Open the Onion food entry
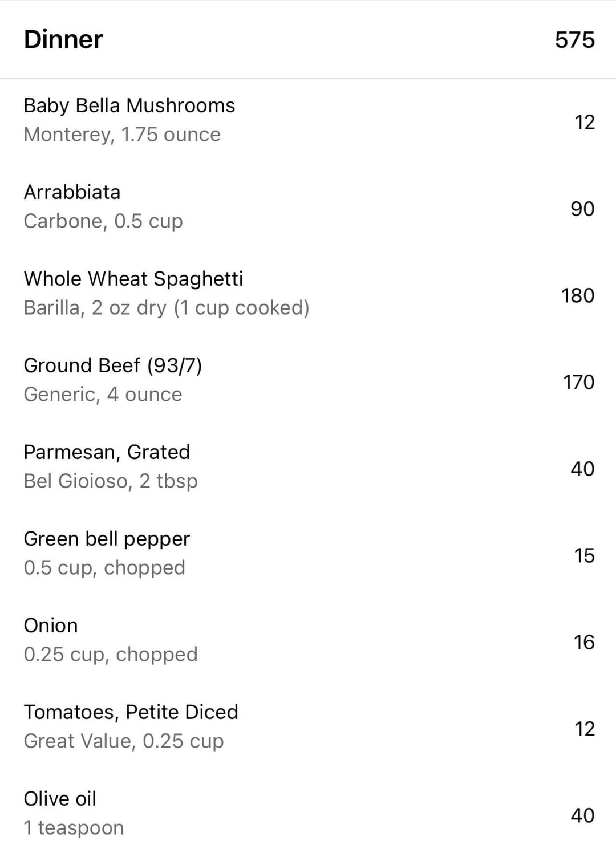This screenshot has width=616, height=861. 308,641
